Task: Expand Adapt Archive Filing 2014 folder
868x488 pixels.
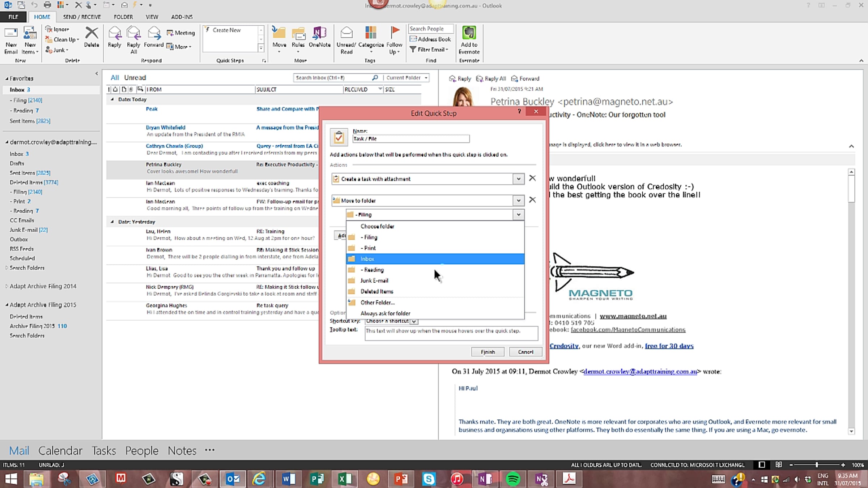Action: (7, 286)
